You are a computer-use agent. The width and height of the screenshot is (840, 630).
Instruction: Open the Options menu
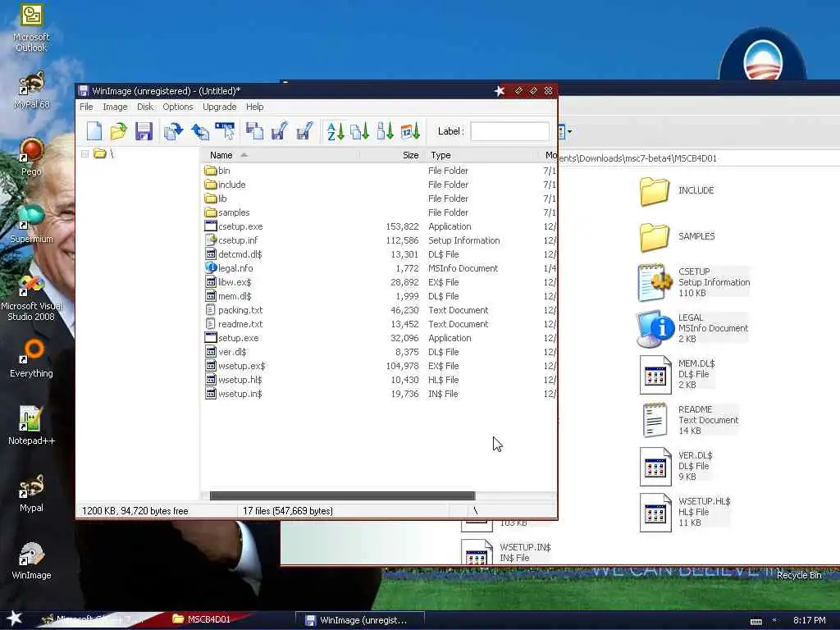click(178, 107)
